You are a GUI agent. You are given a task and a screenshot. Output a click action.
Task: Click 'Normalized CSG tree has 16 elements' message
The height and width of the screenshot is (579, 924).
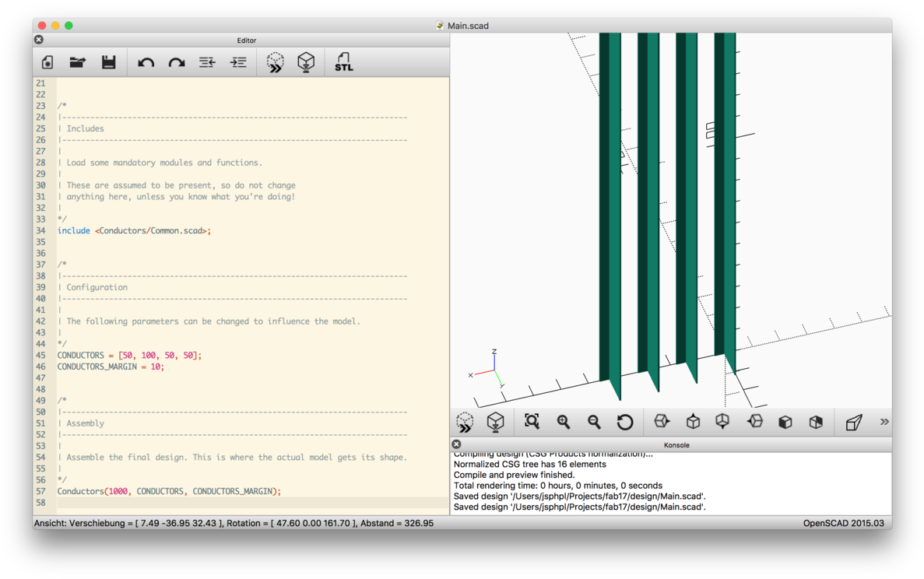coord(530,464)
